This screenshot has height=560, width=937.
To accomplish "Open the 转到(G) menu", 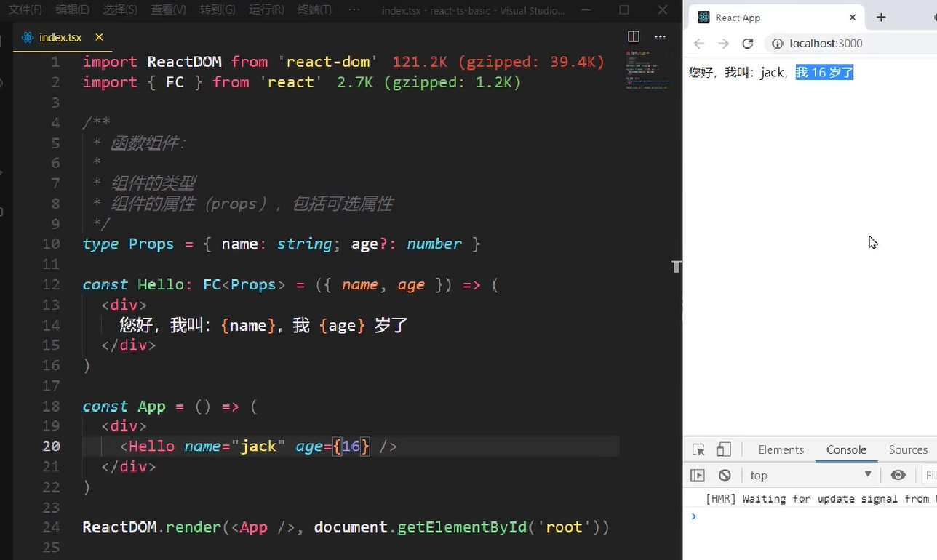I will tap(218, 10).
